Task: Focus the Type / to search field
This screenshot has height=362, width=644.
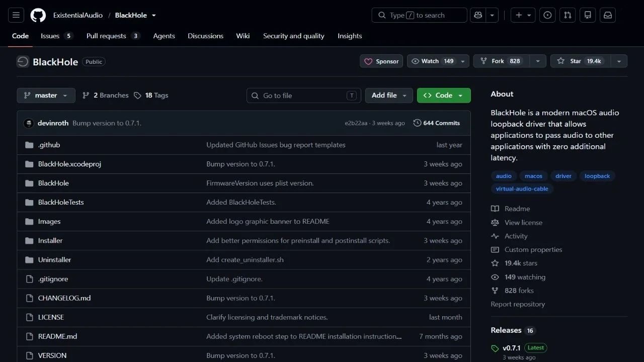Action: click(419, 15)
